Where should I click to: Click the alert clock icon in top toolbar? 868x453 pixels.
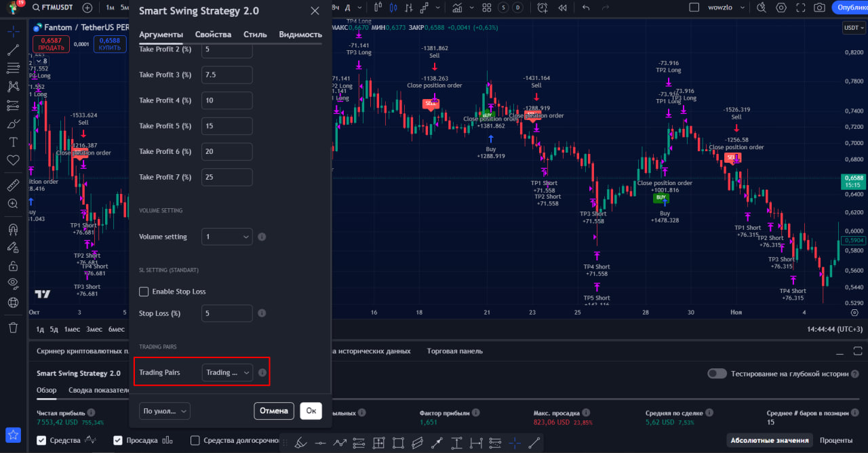click(x=542, y=8)
